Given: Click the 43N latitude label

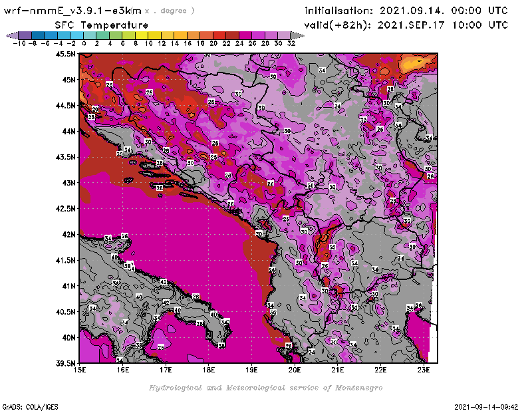Looking at the screenshot, I should click(x=69, y=183).
